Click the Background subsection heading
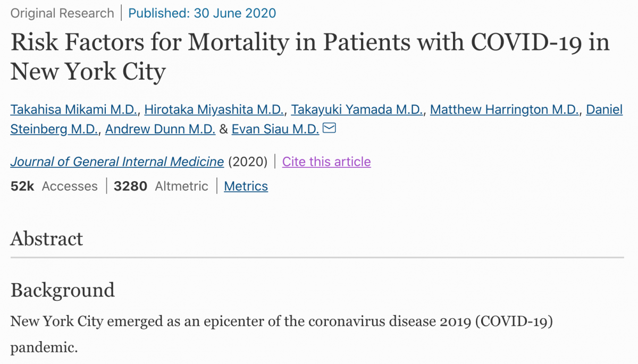638x364 pixels. [62, 290]
